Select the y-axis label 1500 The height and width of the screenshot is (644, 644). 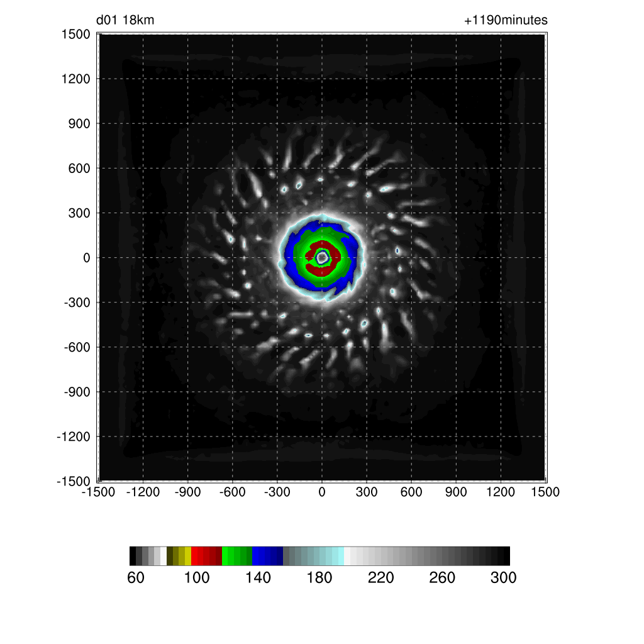[x=75, y=34]
